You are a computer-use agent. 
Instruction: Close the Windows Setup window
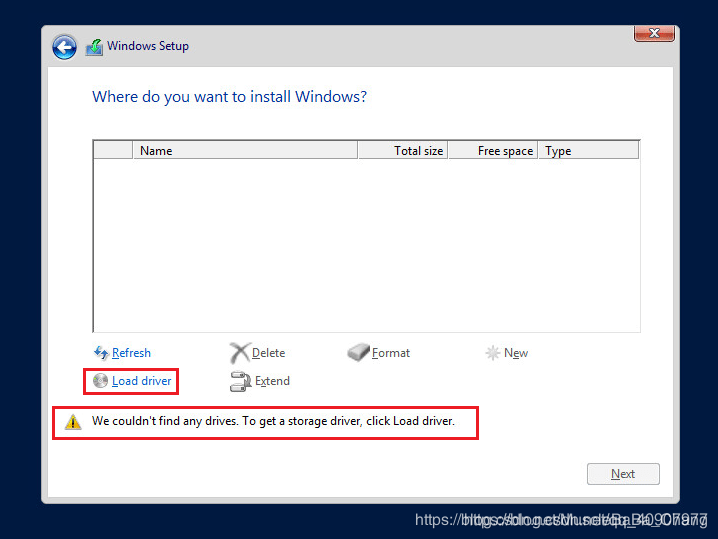[x=654, y=33]
